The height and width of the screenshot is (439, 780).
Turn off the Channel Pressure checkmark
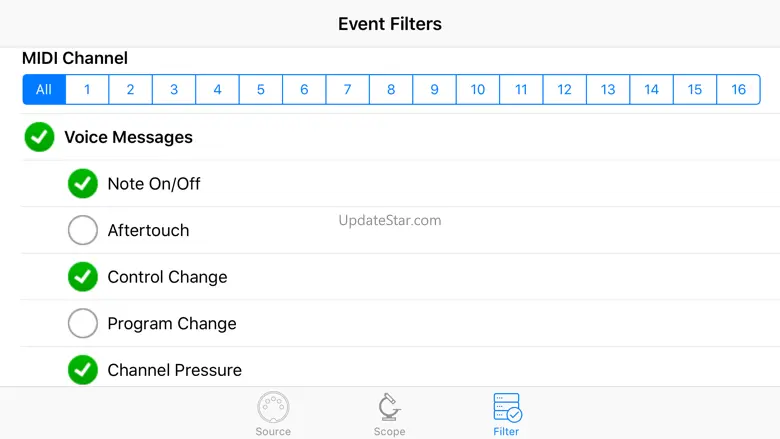click(x=83, y=370)
